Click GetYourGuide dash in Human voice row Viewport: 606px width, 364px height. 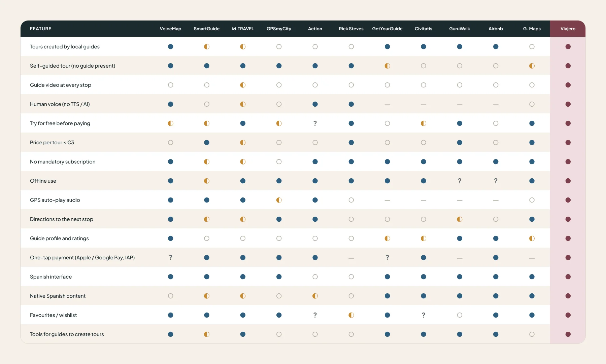(388, 105)
